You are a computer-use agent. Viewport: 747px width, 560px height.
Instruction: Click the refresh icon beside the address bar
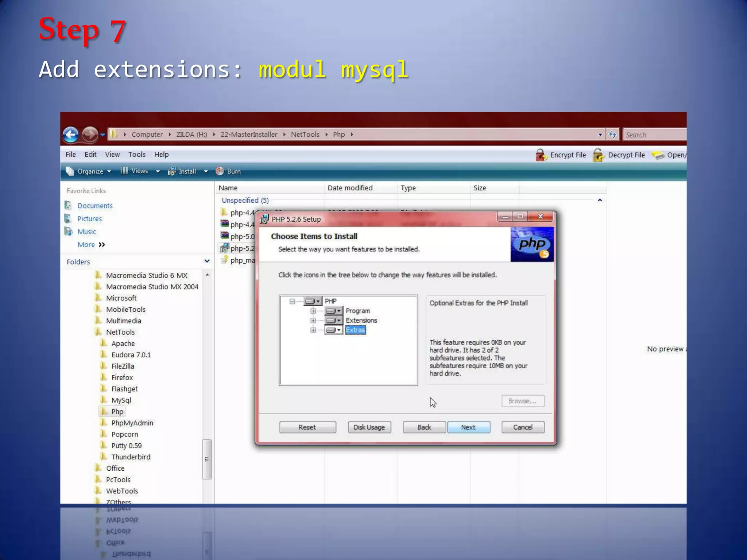pos(613,135)
